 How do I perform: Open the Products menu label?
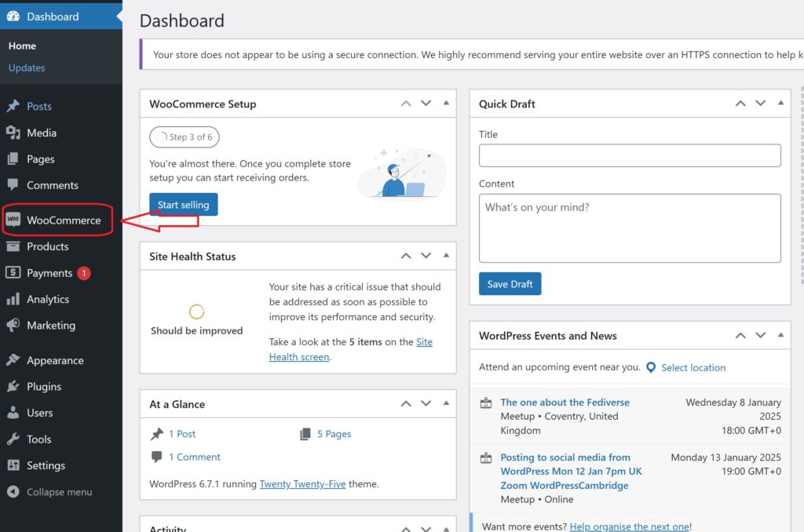(x=48, y=246)
